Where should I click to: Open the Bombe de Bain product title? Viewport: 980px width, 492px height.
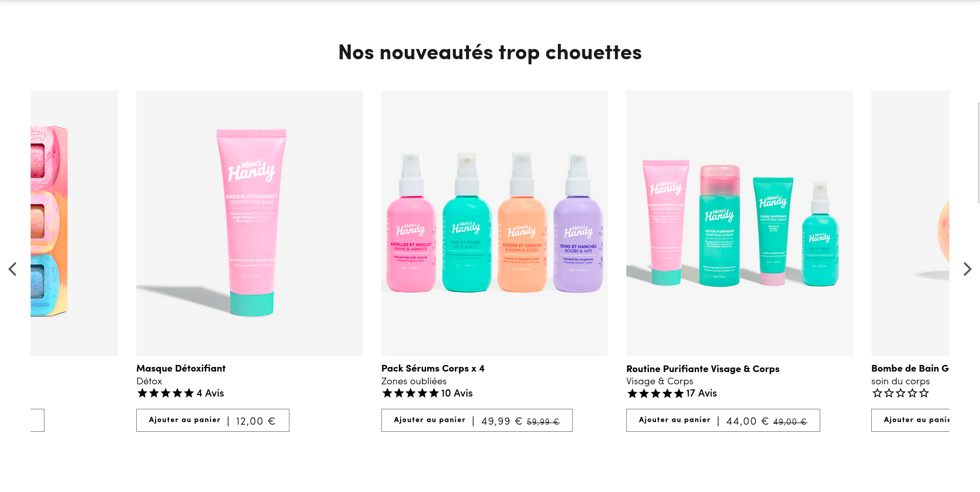(x=910, y=368)
